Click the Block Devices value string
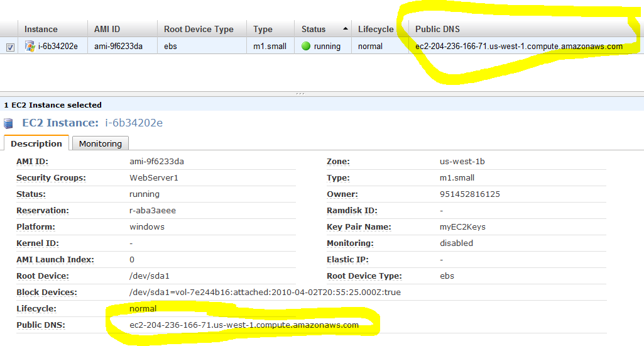The image size is (644, 346). [265, 292]
